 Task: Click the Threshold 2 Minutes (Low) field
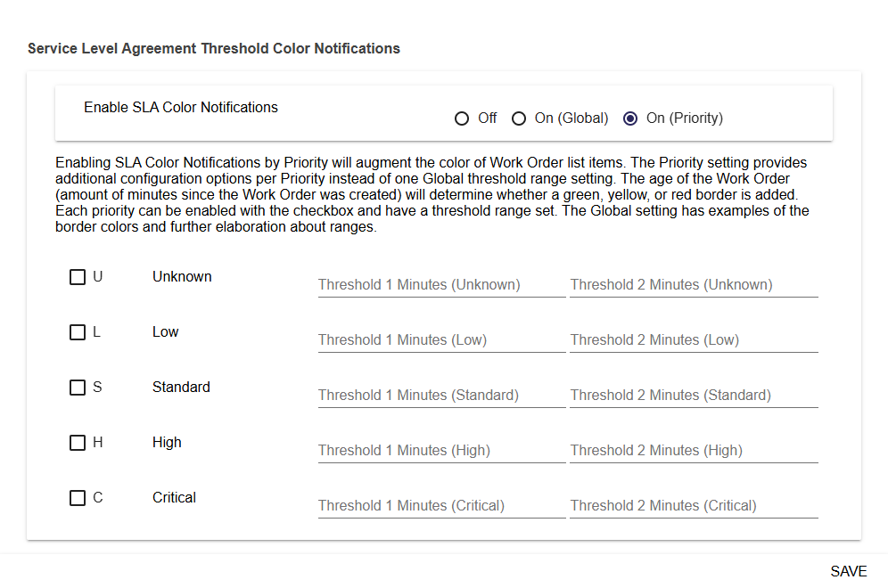pyautogui.click(x=694, y=340)
